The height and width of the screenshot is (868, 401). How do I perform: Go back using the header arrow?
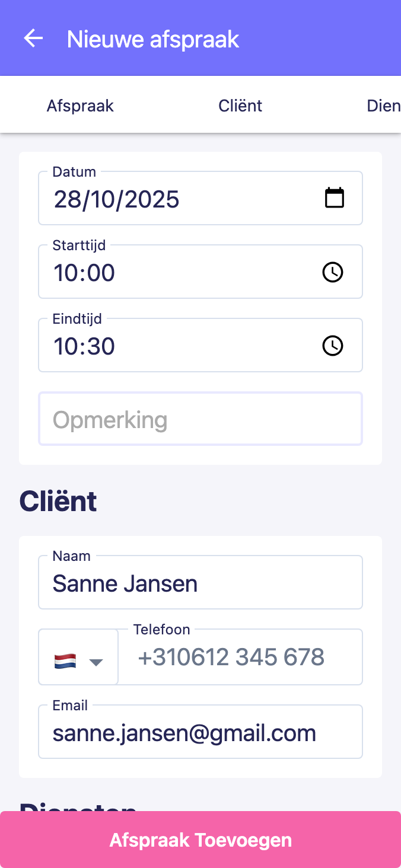pos(33,39)
